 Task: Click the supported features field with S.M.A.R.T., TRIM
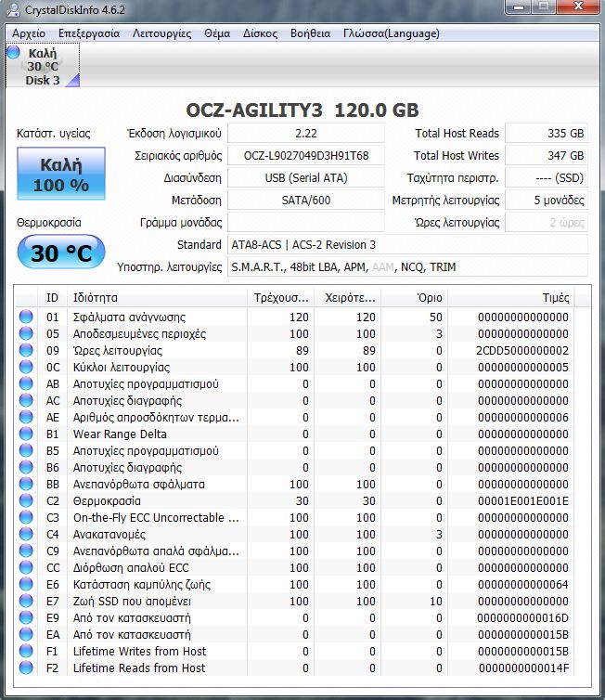point(407,267)
